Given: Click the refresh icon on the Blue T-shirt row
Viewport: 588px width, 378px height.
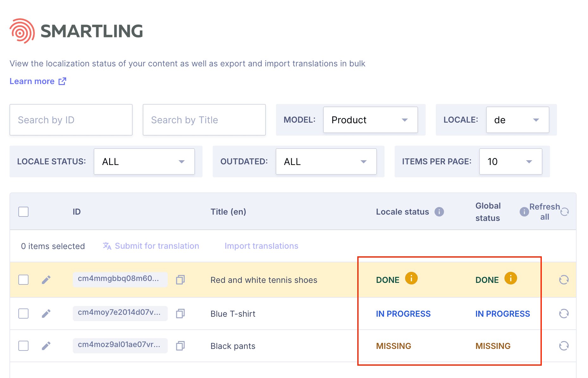Looking at the screenshot, I should (564, 314).
